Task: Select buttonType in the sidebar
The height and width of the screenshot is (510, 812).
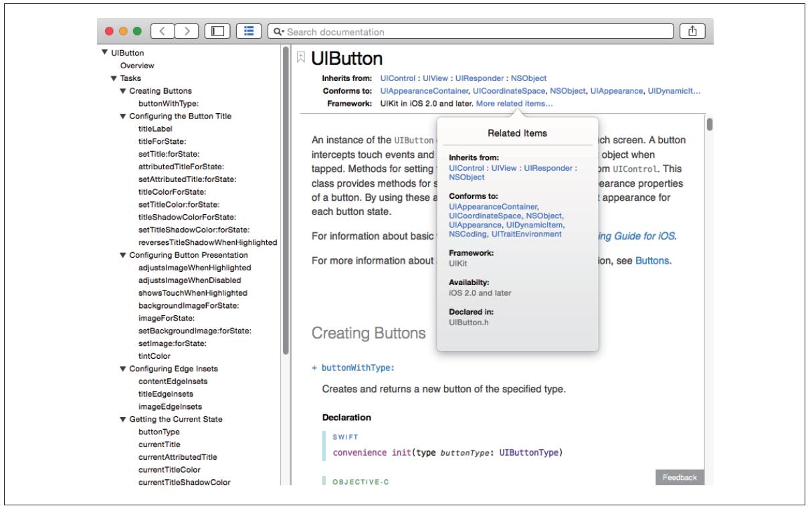Action: pos(159,432)
